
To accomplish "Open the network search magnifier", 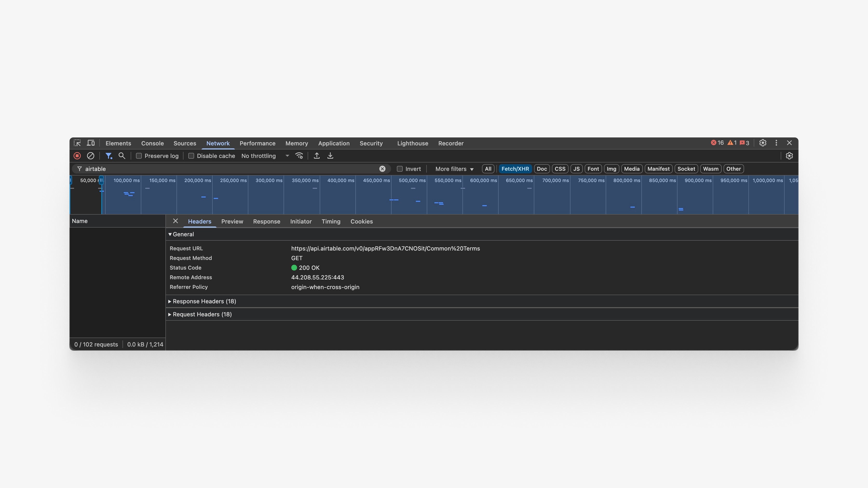I will (x=122, y=156).
